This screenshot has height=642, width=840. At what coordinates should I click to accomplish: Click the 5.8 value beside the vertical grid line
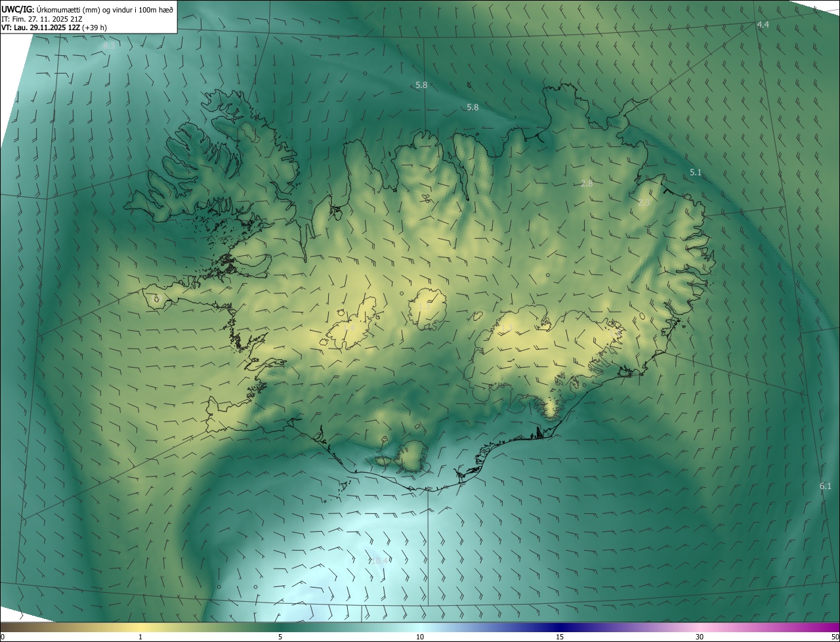click(x=421, y=85)
